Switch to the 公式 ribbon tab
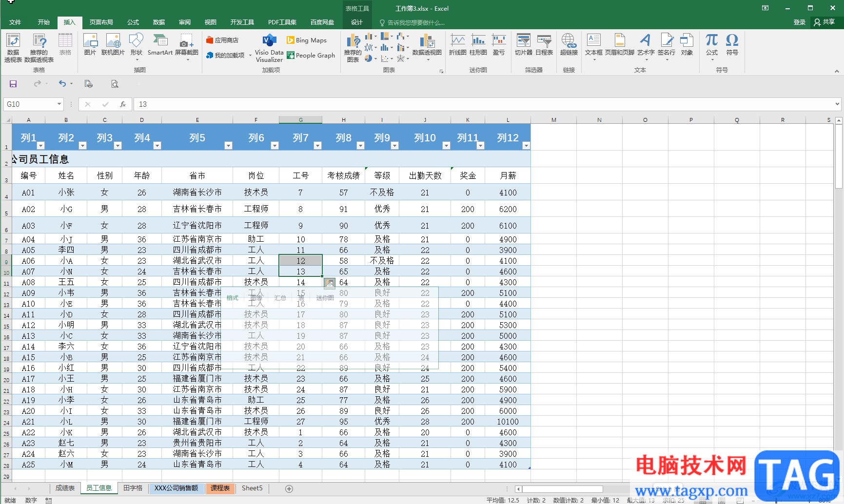This screenshot has width=844, height=504. click(x=133, y=22)
